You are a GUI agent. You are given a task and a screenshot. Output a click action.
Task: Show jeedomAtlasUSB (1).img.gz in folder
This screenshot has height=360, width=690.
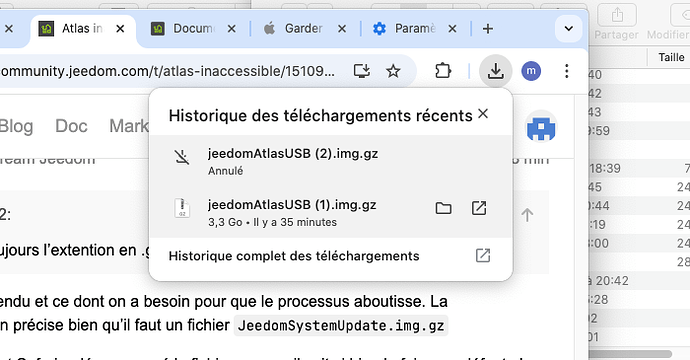pyautogui.click(x=443, y=208)
